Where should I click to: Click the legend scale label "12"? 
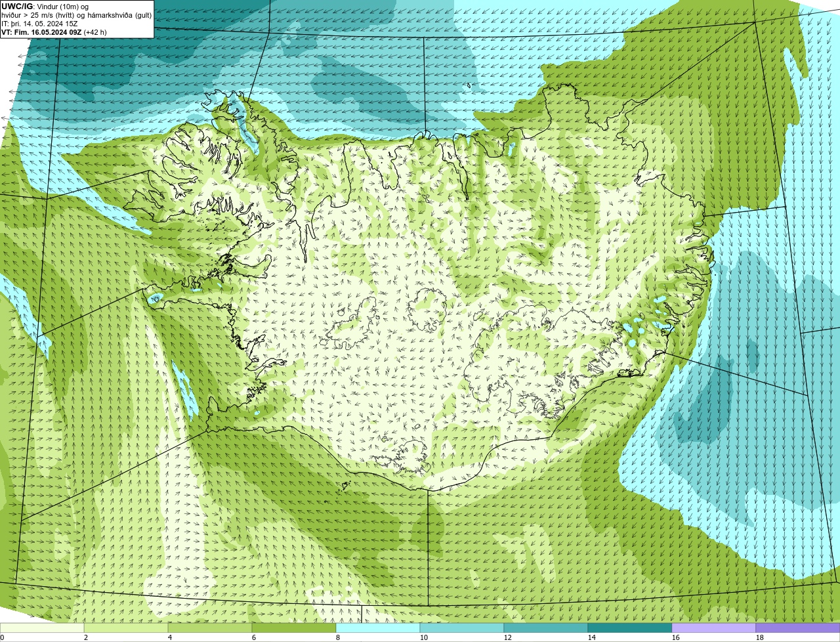click(508, 637)
